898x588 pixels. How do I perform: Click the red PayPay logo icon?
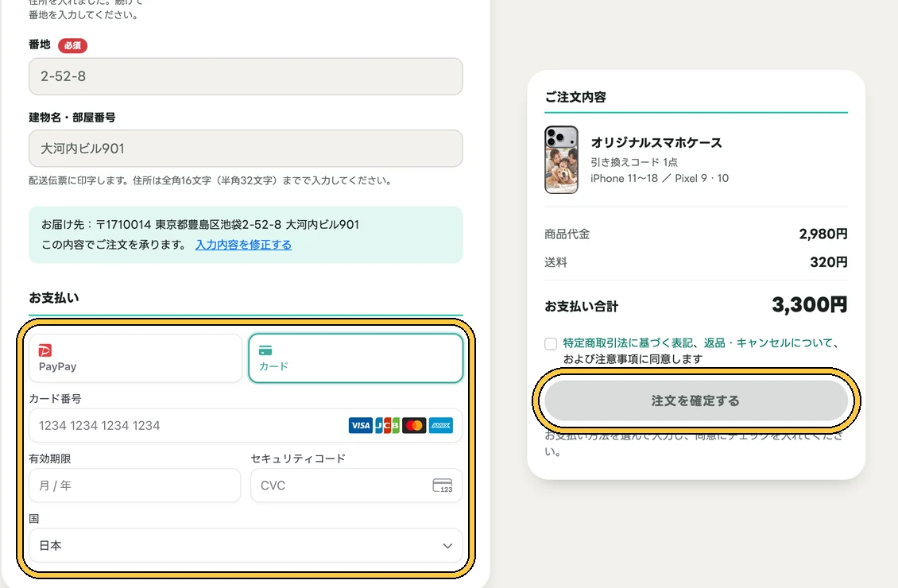[45, 350]
